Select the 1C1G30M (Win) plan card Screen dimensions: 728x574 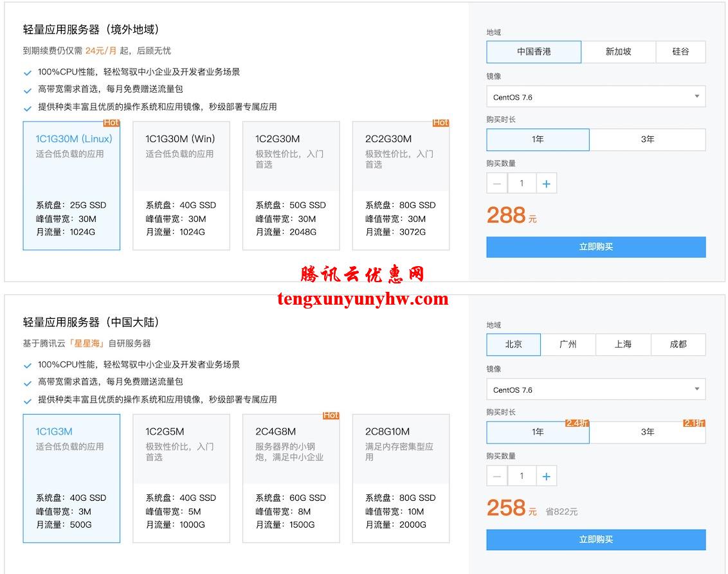[x=181, y=186]
